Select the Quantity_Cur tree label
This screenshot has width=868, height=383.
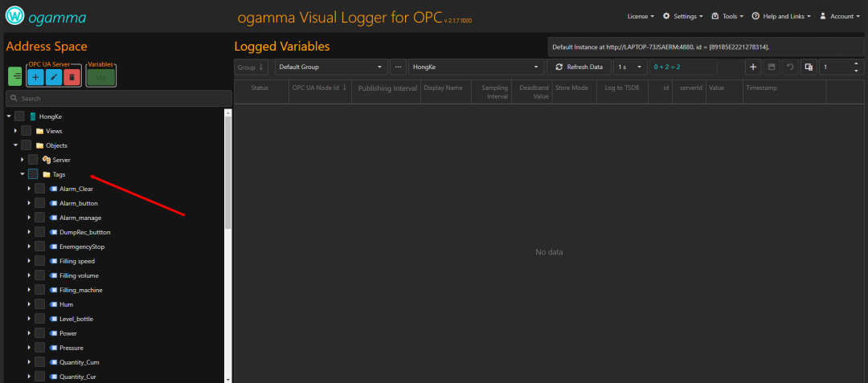[79, 377]
